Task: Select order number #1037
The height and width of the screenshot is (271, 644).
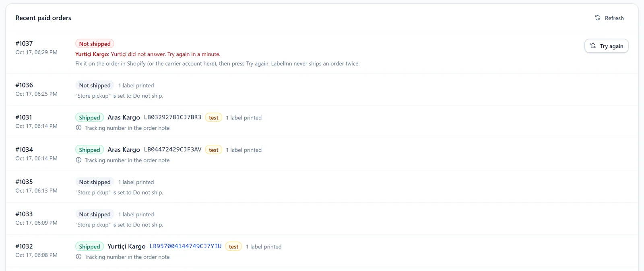Action: coord(24,43)
